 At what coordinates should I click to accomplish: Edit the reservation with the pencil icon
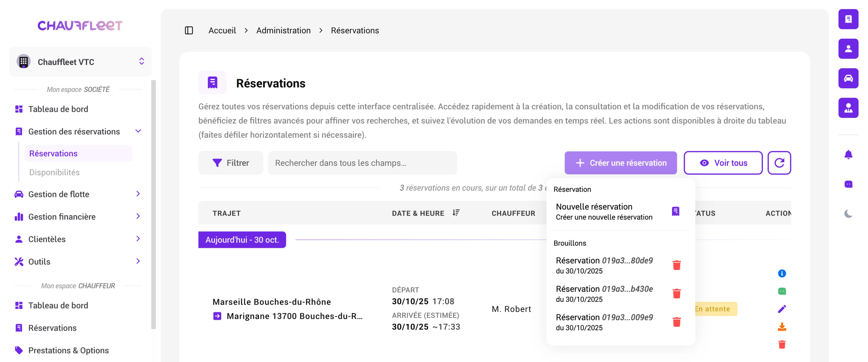click(x=782, y=308)
